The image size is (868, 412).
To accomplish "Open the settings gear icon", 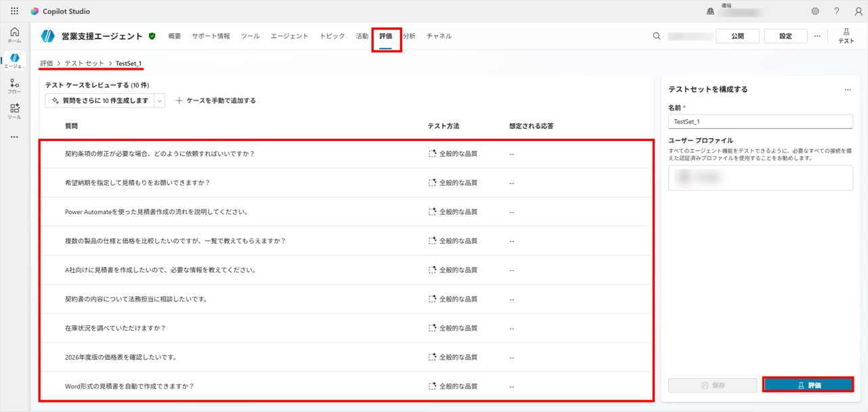I will coord(815,11).
